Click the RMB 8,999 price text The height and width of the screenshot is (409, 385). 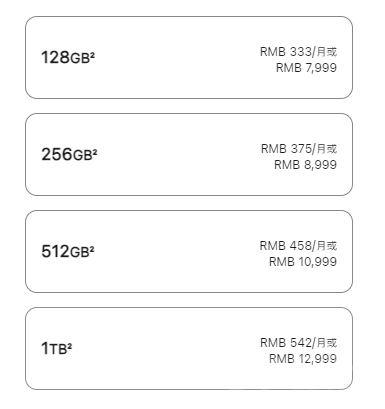coord(305,165)
